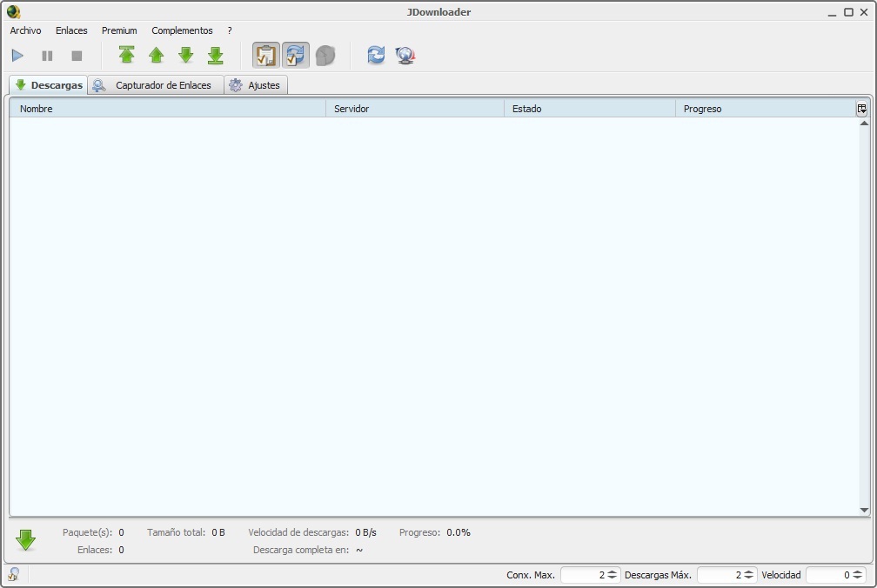
Task: Click the blue refresh reconnect icon
Action: tap(376, 55)
